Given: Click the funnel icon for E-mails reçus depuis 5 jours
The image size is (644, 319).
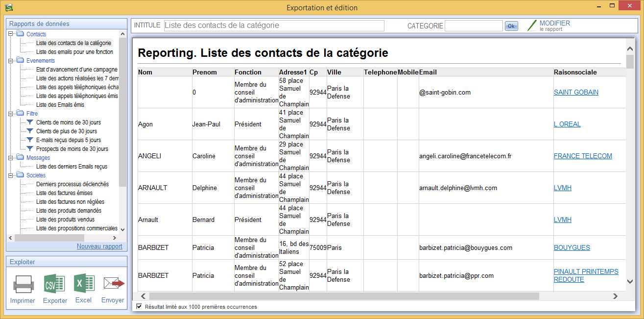Looking at the screenshot, I should click(x=30, y=140).
